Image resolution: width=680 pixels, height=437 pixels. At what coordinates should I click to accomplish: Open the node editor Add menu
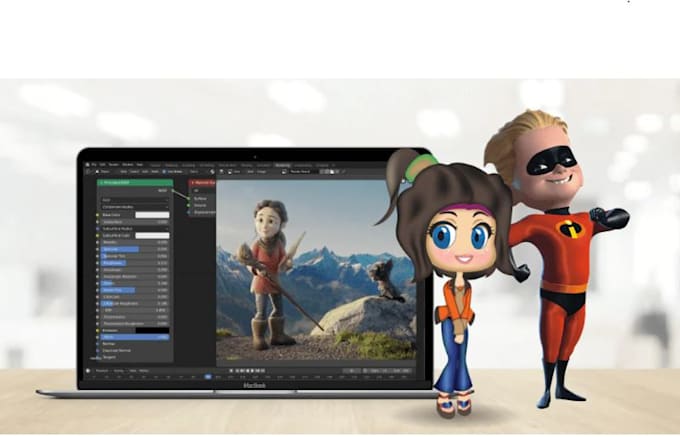click(x=145, y=172)
